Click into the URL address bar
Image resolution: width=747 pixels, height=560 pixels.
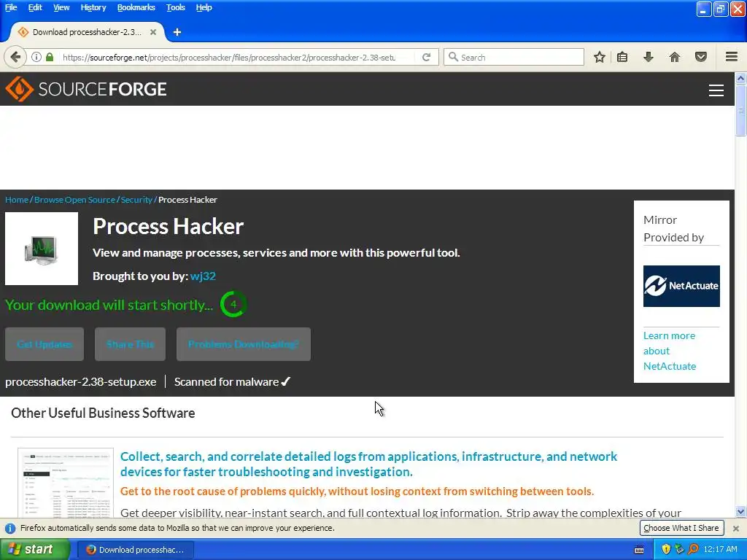tap(228, 57)
